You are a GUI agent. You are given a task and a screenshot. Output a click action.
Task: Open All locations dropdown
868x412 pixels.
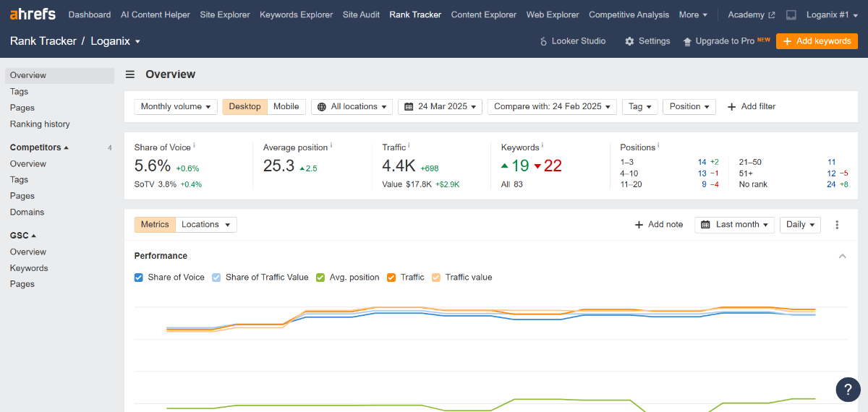(352, 106)
